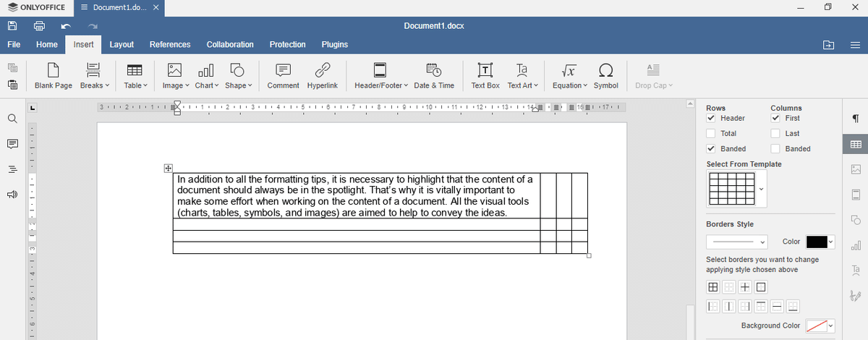Show nonprinting characters with the paragraph icon
Image resolution: width=868 pixels, height=340 pixels.
point(856,119)
